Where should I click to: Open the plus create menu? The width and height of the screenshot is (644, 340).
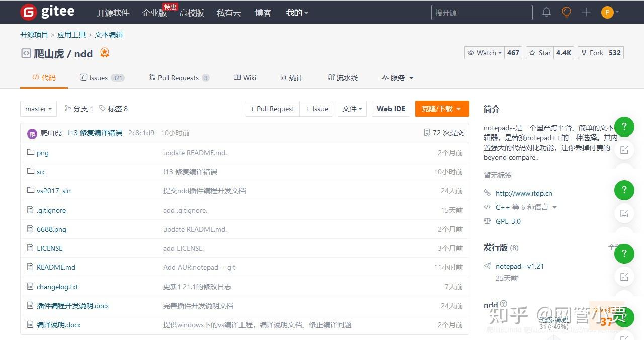click(x=586, y=12)
